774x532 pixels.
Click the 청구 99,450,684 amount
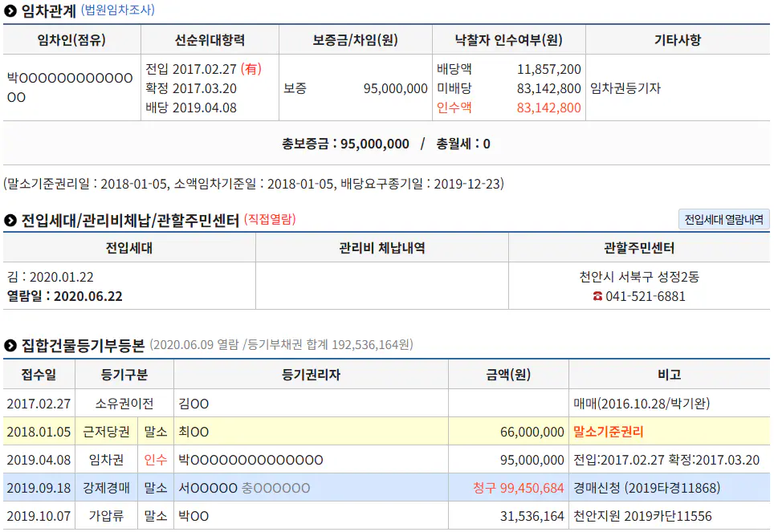point(519,488)
